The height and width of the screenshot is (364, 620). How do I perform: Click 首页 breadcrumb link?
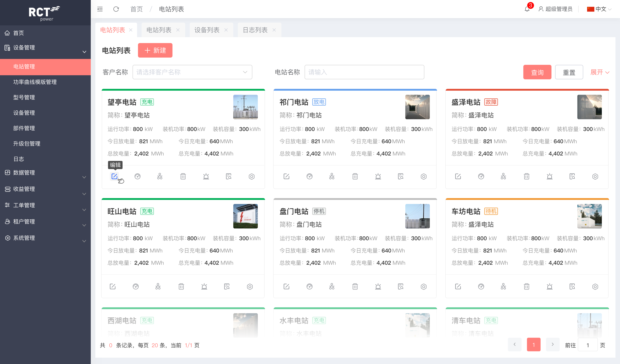[136, 9]
